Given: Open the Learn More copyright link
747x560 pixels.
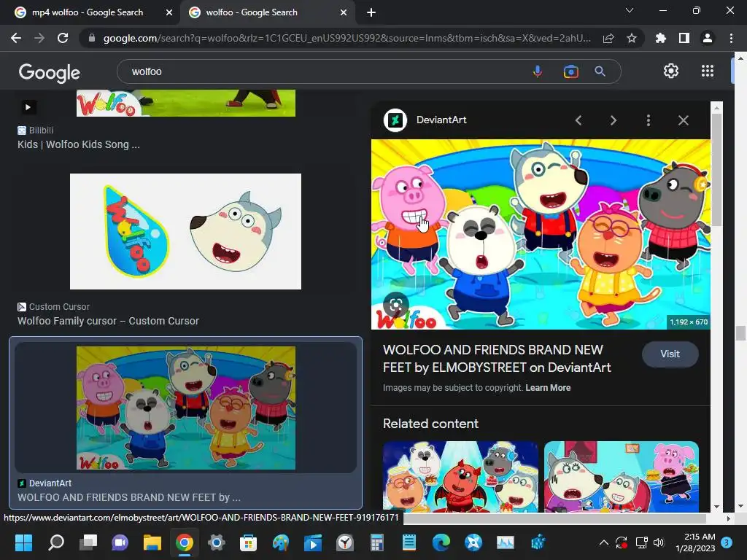Looking at the screenshot, I should pos(548,388).
